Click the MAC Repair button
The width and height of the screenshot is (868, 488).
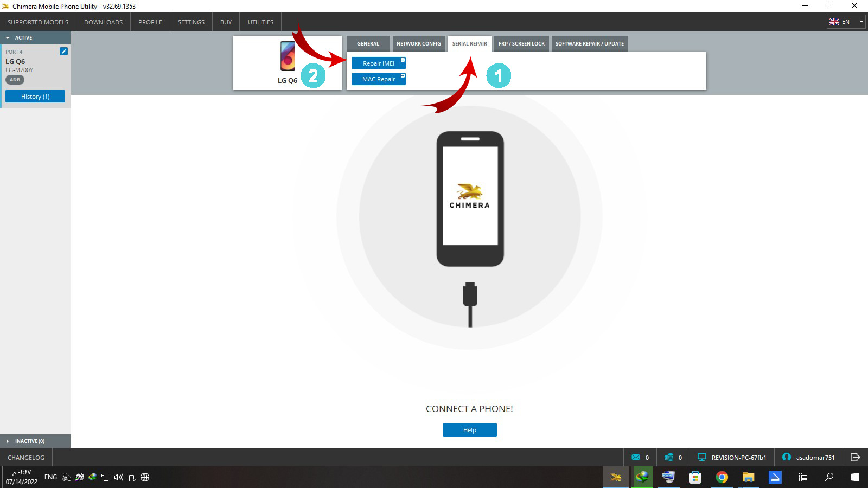379,79
